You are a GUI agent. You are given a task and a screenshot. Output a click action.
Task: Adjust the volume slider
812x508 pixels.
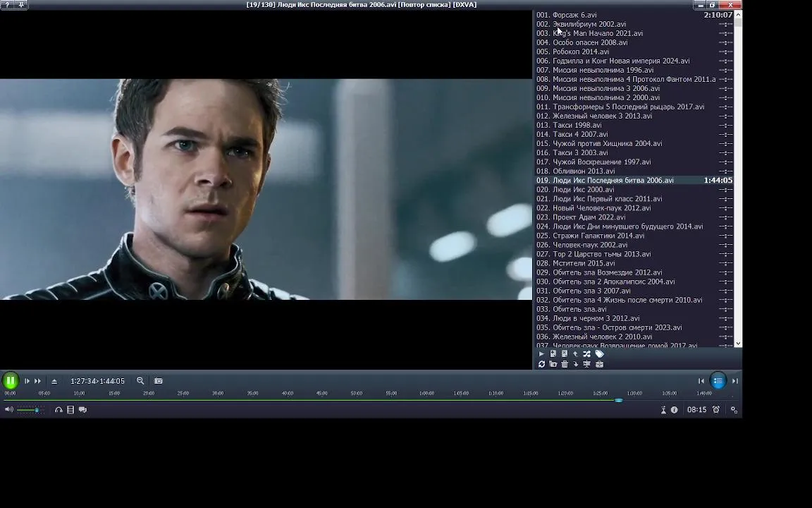click(30, 410)
